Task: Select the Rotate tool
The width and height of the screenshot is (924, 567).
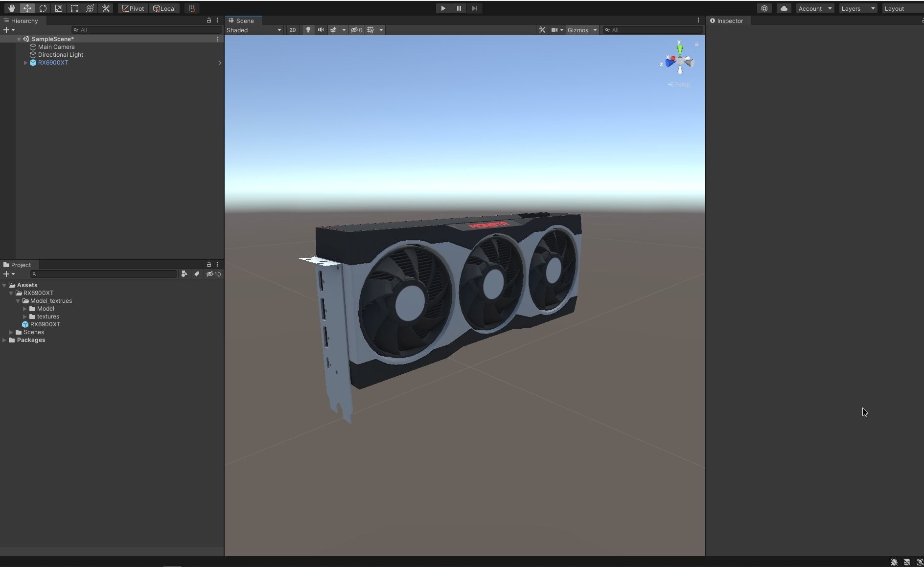Action: click(x=43, y=8)
